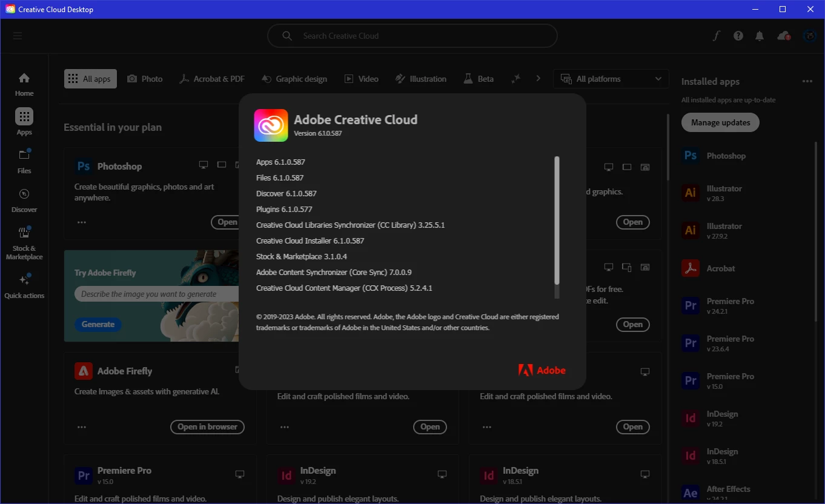Click Photoshop icon in Installed apps

tap(691, 156)
